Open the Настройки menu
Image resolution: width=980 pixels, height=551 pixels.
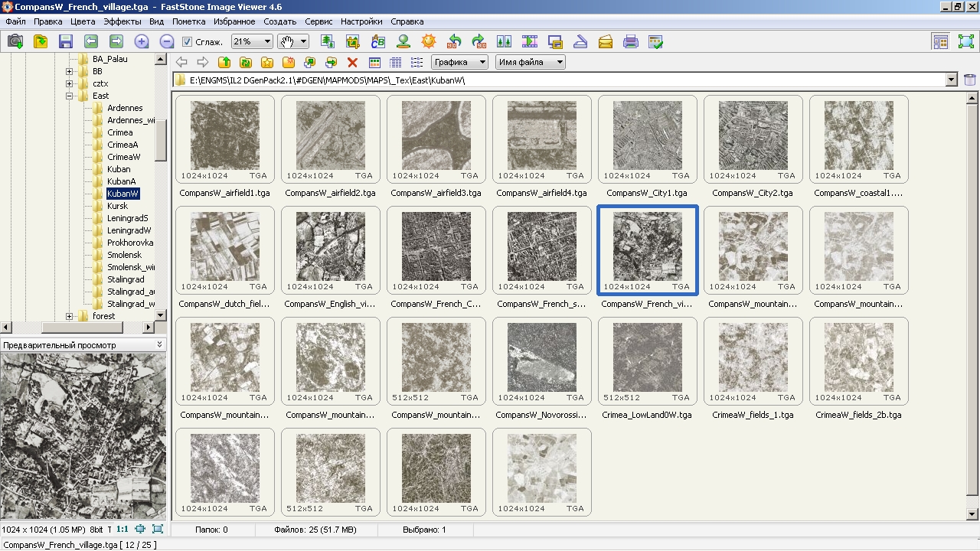point(361,21)
